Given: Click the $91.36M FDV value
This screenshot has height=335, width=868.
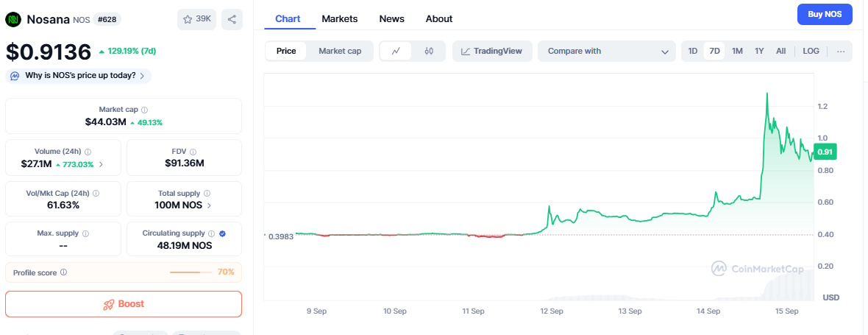Looking at the screenshot, I should pos(185,164).
